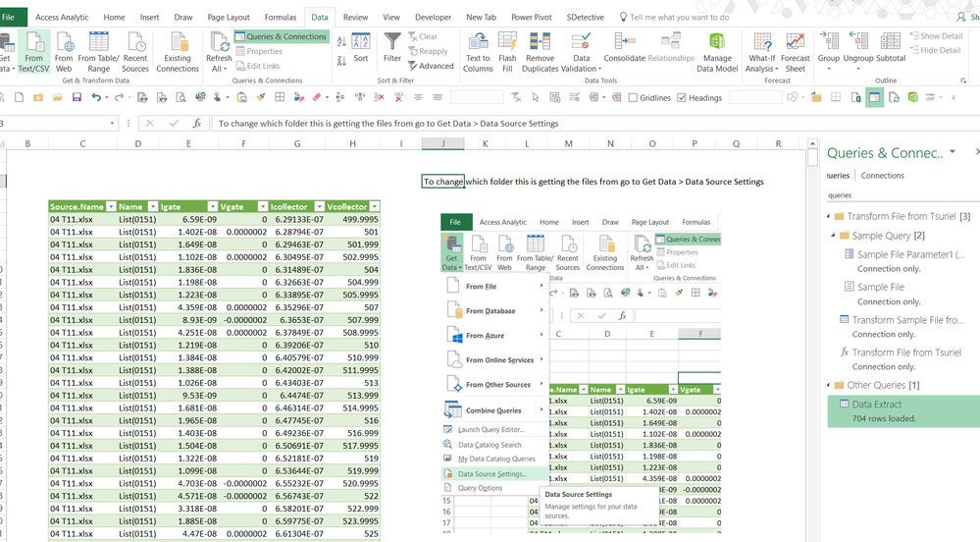
Task: Switch to the Developer tab
Action: click(434, 17)
